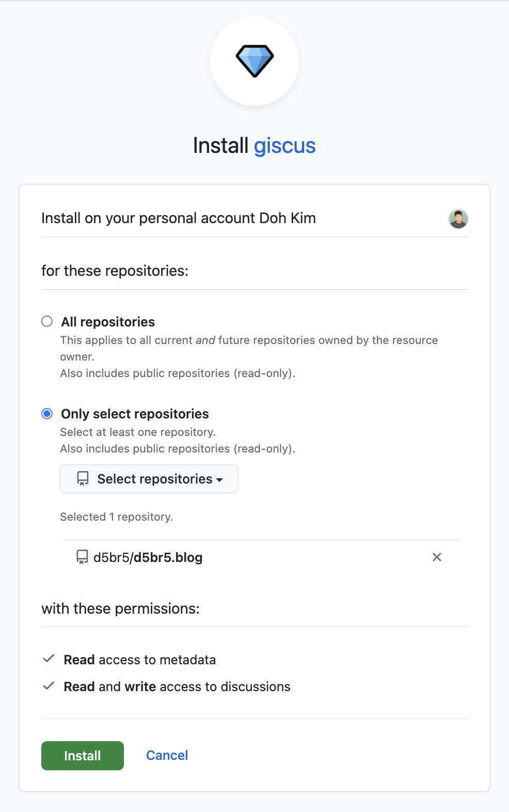509x812 pixels.
Task: Click the "Selected 1 repository." status text
Action: (116, 517)
